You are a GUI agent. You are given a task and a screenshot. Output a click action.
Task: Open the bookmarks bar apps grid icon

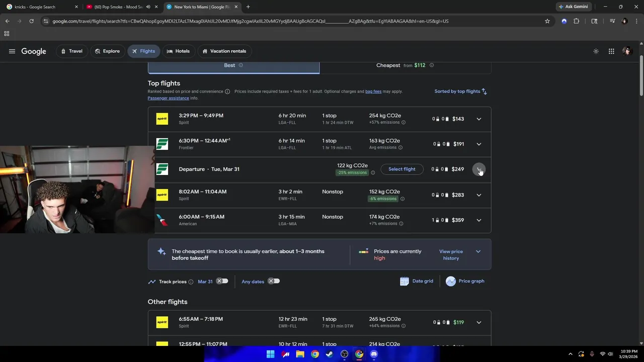(x=7, y=34)
